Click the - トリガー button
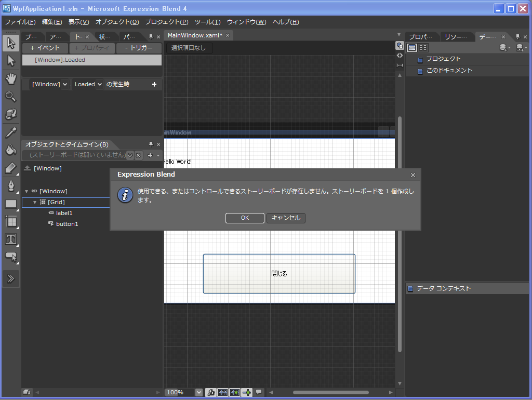Screen dimensions: 532x400 139,48
